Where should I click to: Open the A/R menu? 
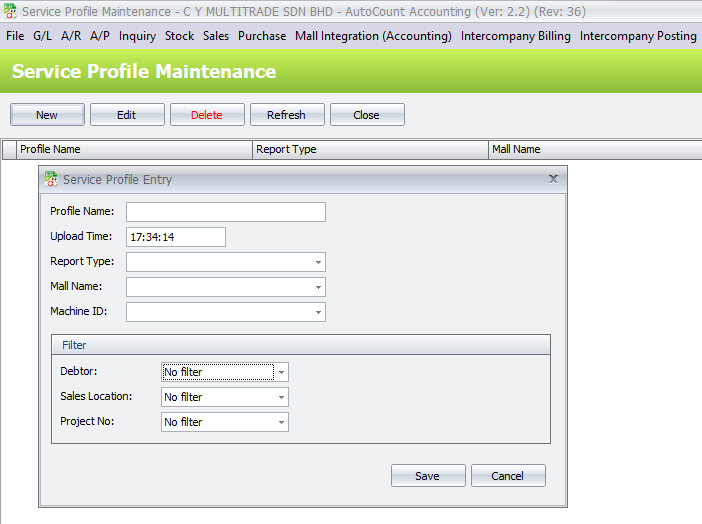click(x=71, y=36)
